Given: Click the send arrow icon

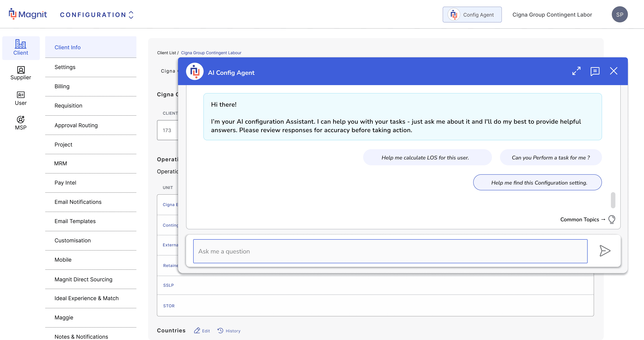Looking at the screenshot, I should click(605, 251).
